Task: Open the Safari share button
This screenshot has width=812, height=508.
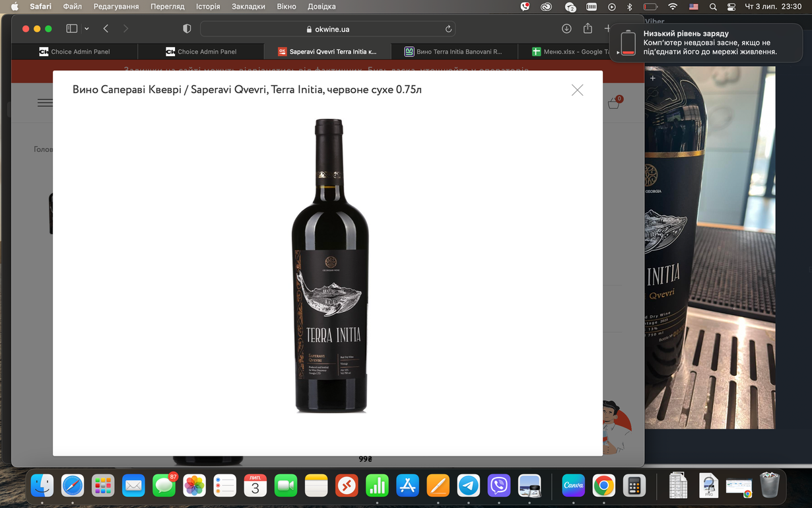Action: tap(588, 29)
